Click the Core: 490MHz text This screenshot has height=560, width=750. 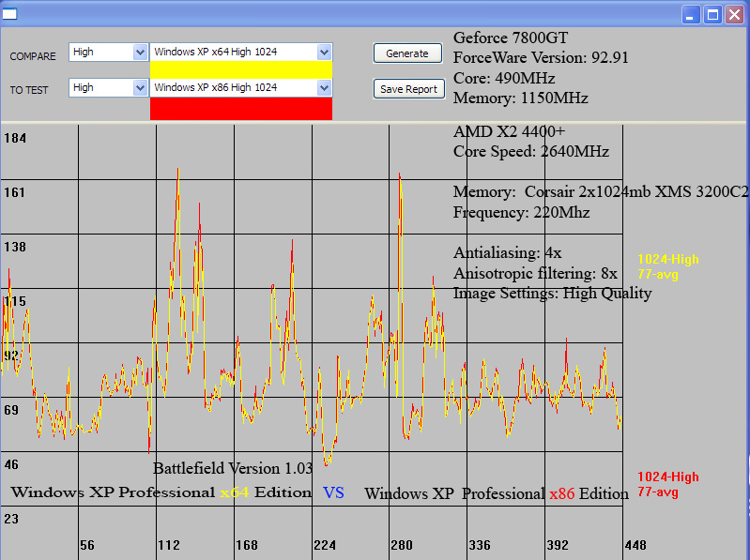coord(504,78)
